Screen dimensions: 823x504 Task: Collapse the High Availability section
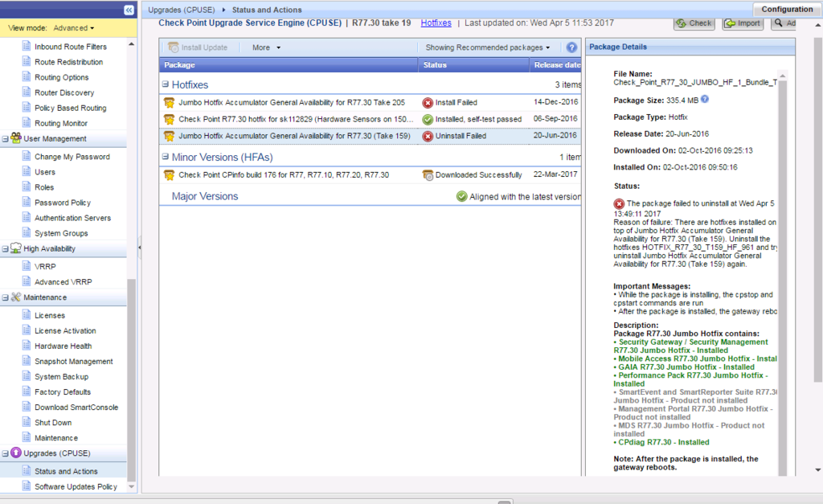coord(6,249)
